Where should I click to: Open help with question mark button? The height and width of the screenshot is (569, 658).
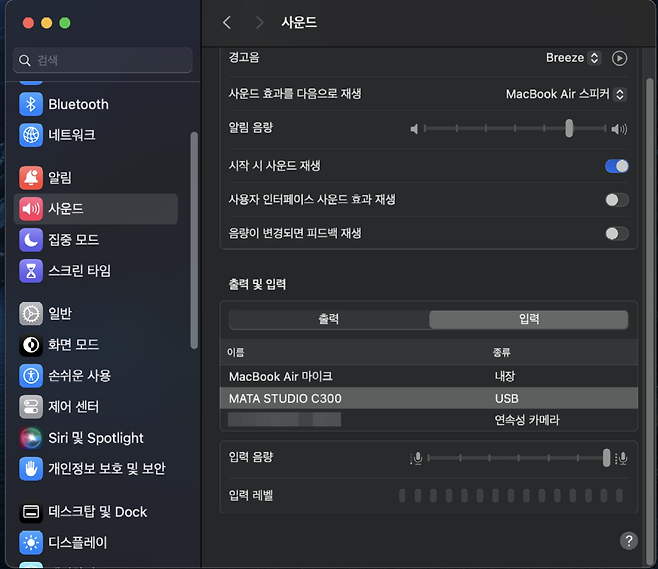click(628, 541)
